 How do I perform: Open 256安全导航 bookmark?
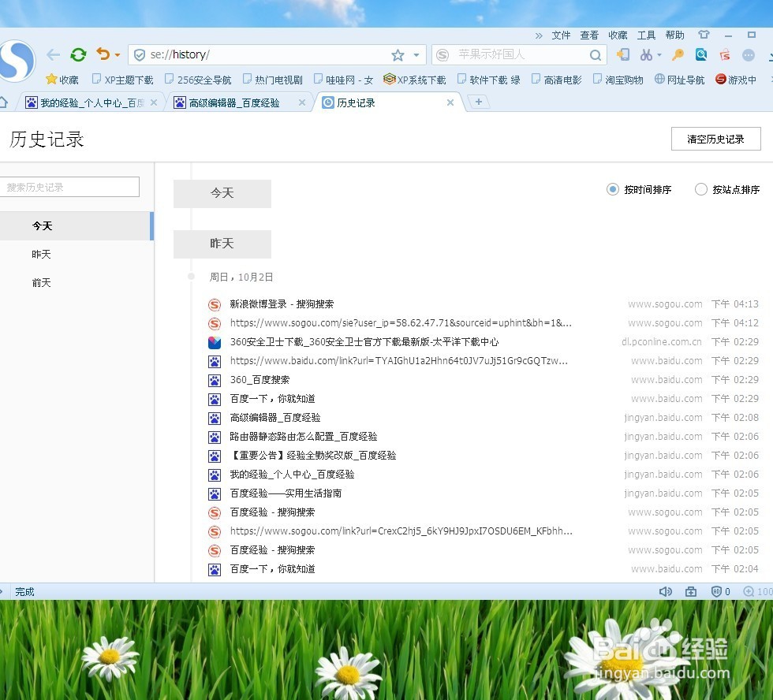coord(198,80)
